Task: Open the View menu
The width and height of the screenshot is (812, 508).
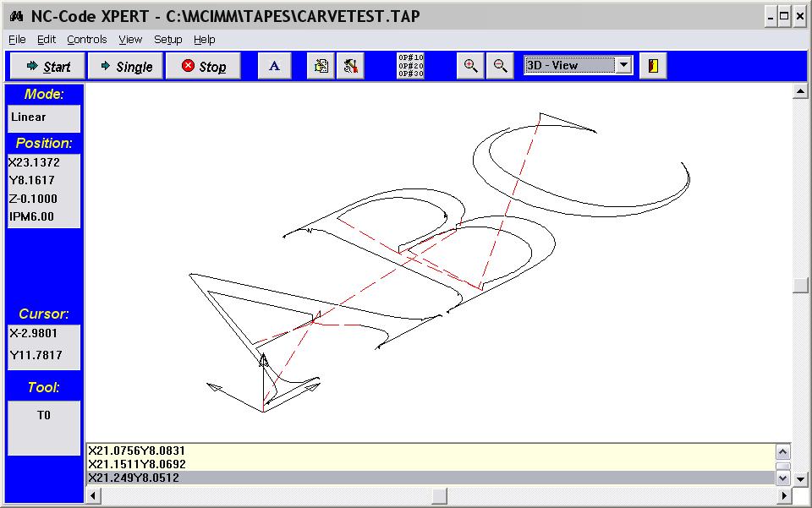Action: [x=130, y=40]
